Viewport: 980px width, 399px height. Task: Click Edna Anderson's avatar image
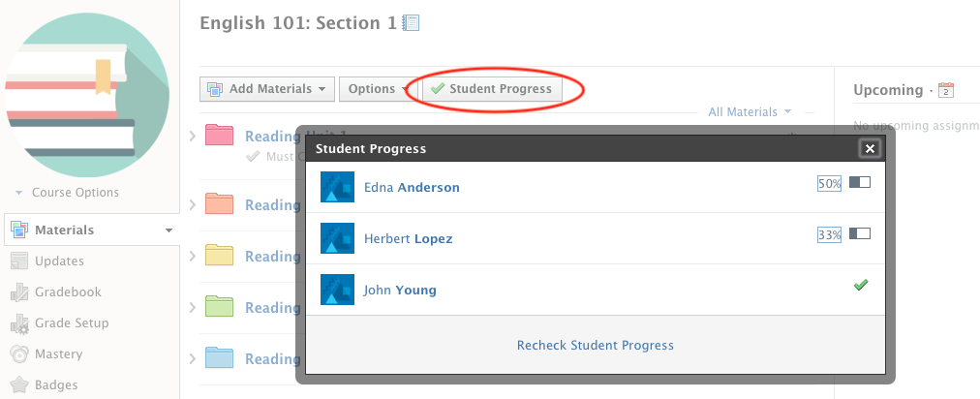coord(337,187)
